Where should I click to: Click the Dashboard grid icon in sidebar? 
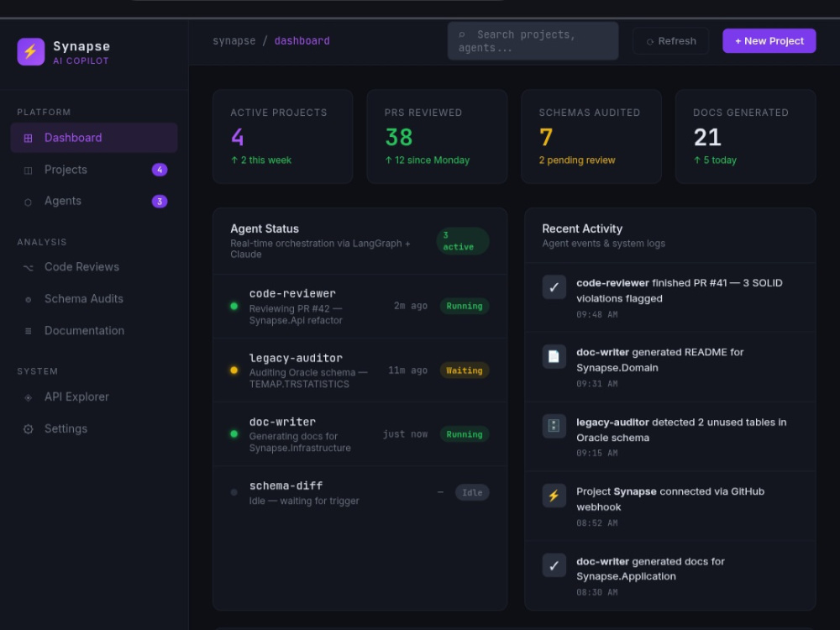(x=28, y=139)
